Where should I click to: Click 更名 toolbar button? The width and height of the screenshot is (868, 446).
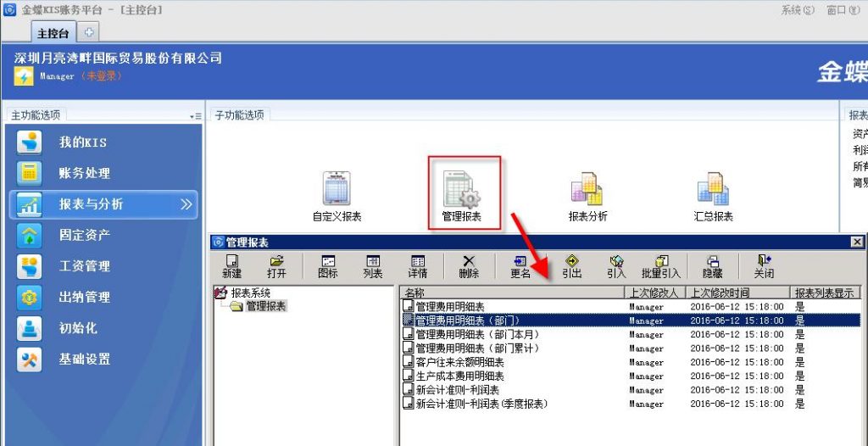520,266
